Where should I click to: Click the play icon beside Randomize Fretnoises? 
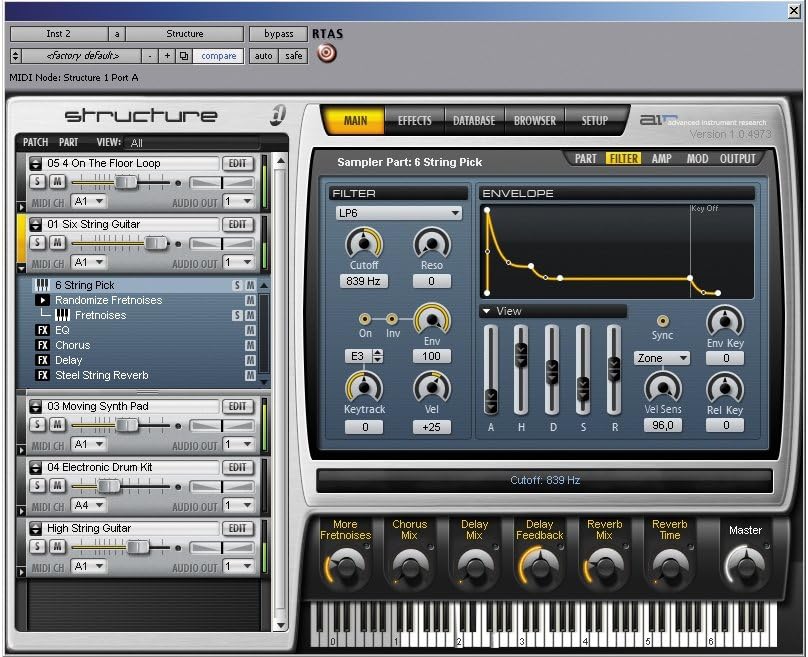click(43, 300)
